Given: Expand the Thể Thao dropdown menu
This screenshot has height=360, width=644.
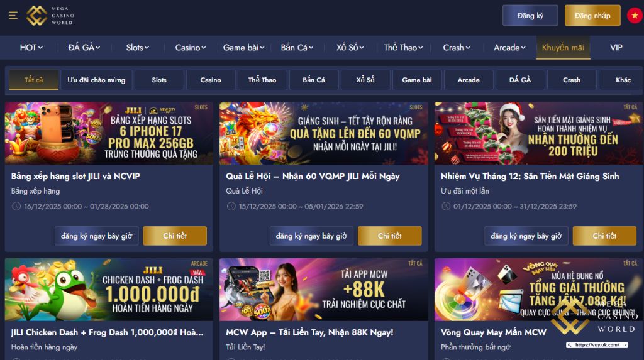Looking at the screenshot, I should pyautogui.click(x=403, y=48).
